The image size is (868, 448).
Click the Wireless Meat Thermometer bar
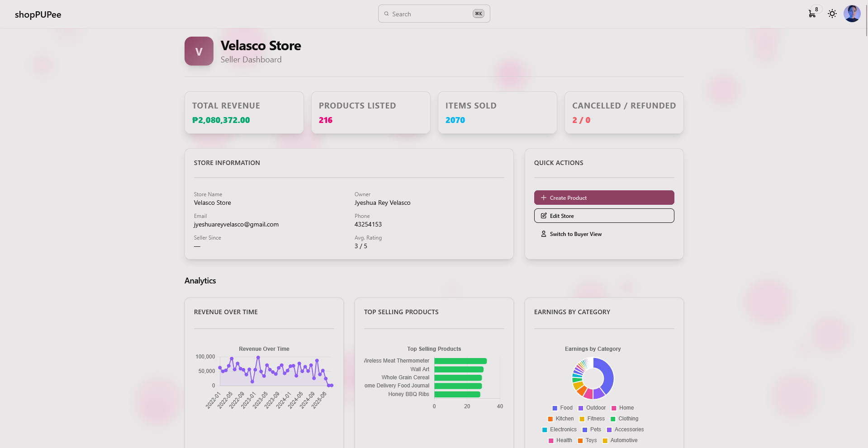coord(460,361)
